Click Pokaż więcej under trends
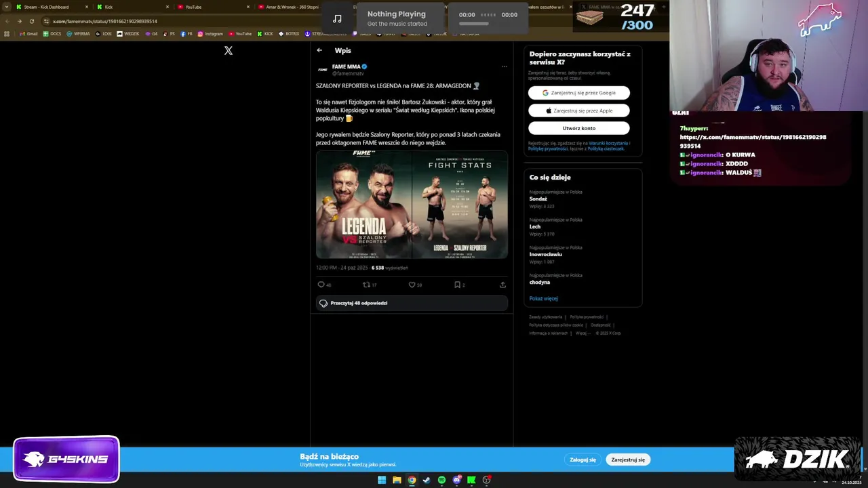868x488 pixels. [x=544, y=298]
